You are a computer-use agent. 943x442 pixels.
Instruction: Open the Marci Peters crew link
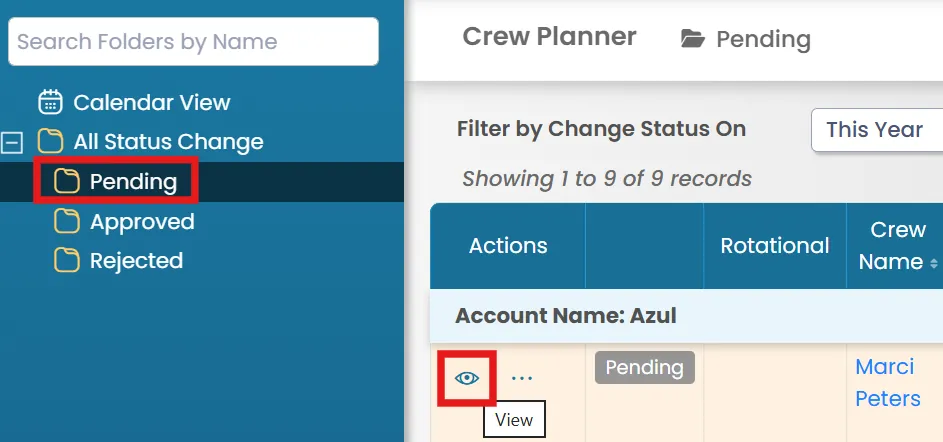coord(888,382)
